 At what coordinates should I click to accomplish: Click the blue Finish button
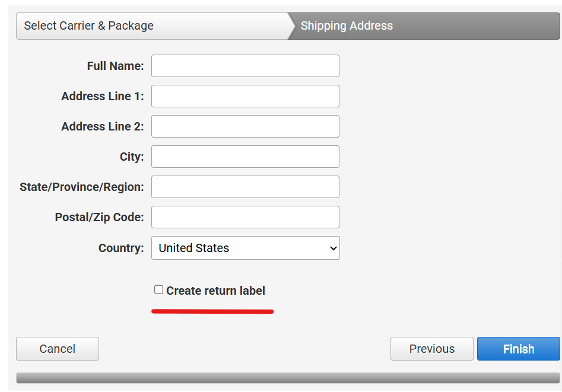pos(518,349)
